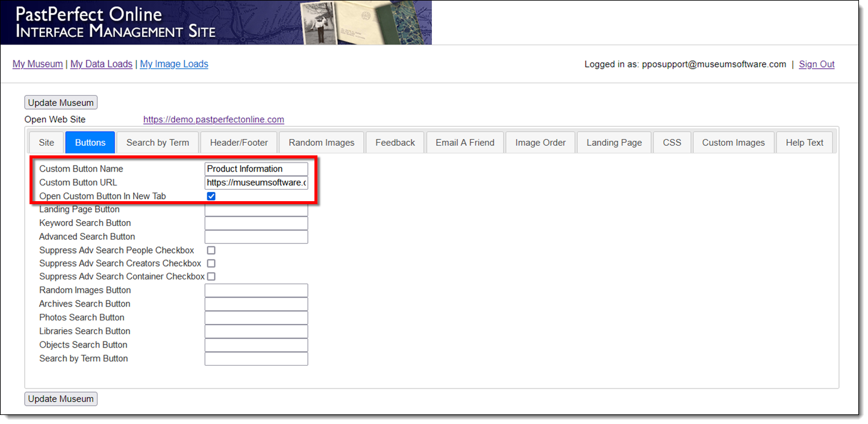Click the PastPerfect Online header banner image
The width and height of the screenshot is (868, 424).
coord(216,22)
